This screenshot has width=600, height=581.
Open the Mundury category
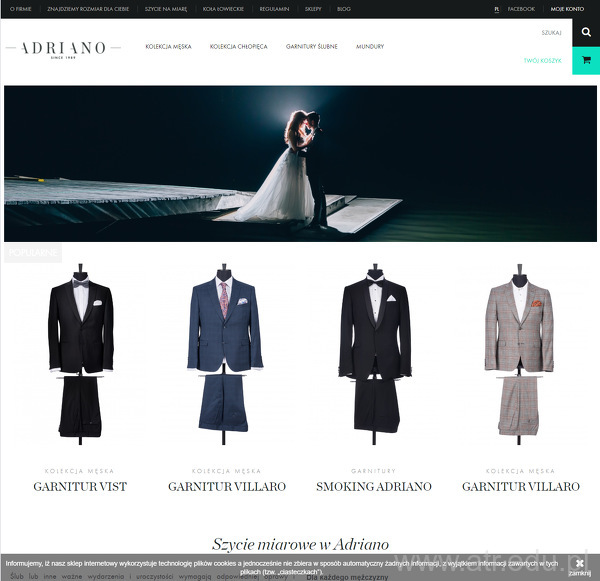pos(370,47)
